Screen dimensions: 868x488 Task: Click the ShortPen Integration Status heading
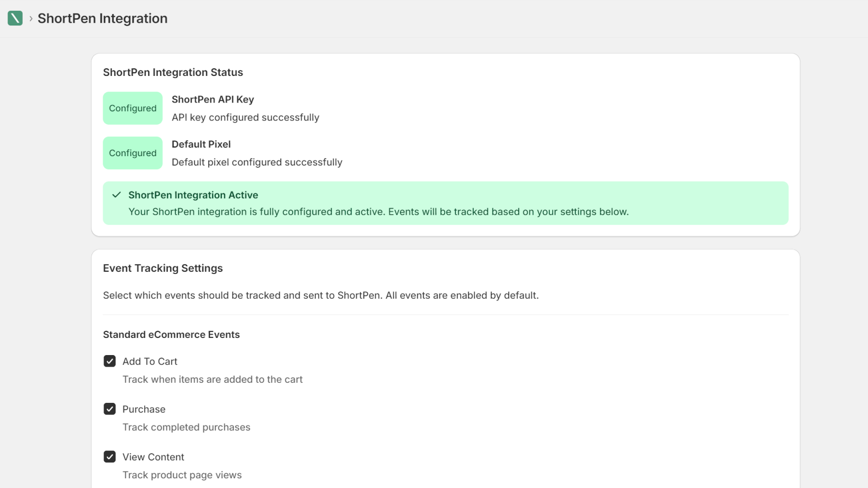(173, 73)
